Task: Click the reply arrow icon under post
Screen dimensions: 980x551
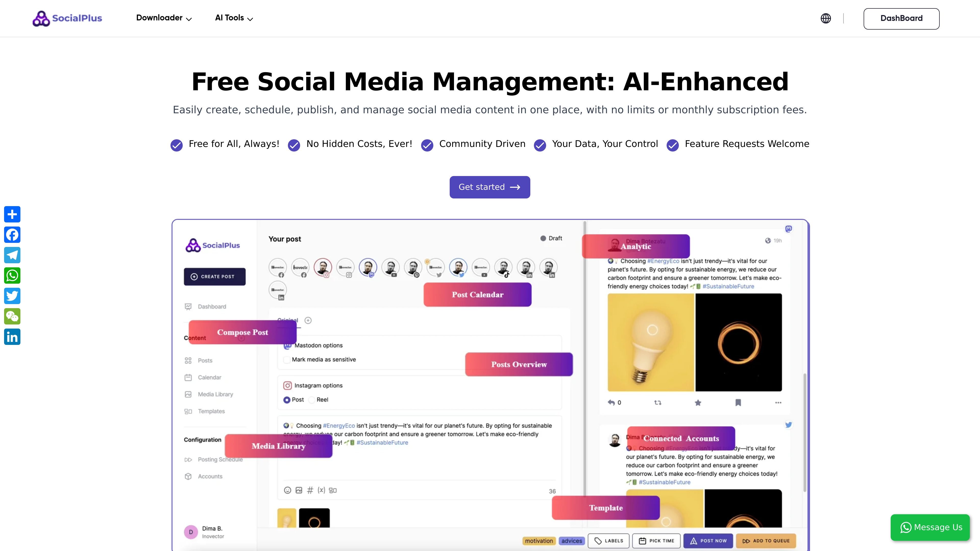Action: pos(611,402)
